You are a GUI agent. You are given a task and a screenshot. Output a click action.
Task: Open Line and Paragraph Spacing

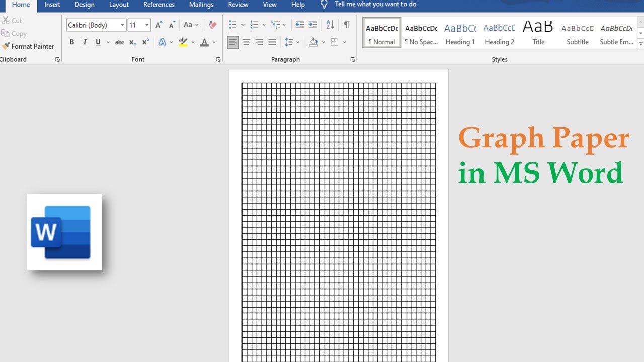click(x=289, y=42)
